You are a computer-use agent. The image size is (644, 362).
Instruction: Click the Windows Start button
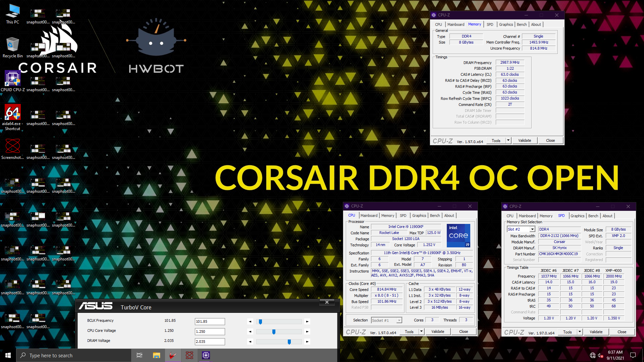pyautogui.click(x=8, y=355)
